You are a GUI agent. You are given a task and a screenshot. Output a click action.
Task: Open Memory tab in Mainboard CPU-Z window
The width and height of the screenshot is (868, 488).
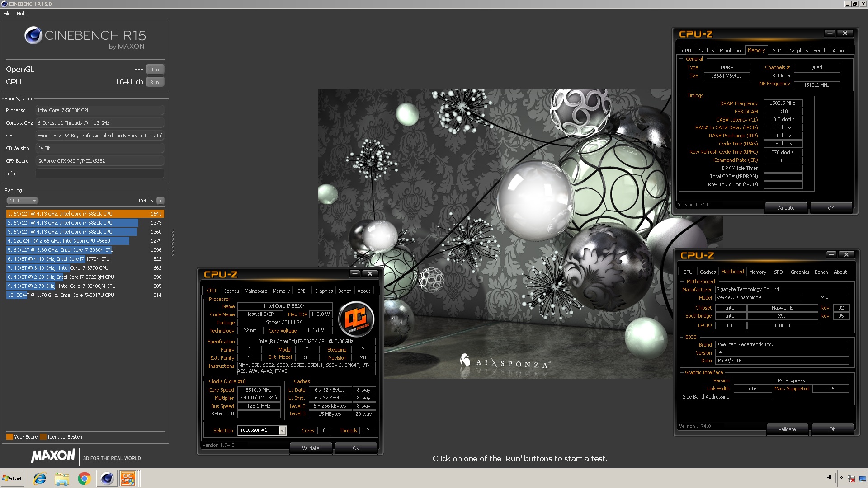coord(758,272)
